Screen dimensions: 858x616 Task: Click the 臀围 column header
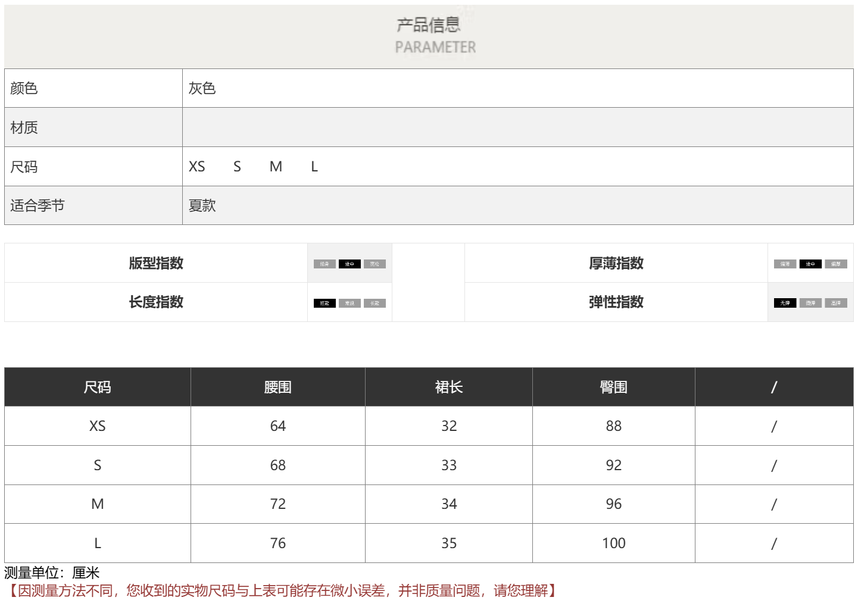click(x=614, y=387)
